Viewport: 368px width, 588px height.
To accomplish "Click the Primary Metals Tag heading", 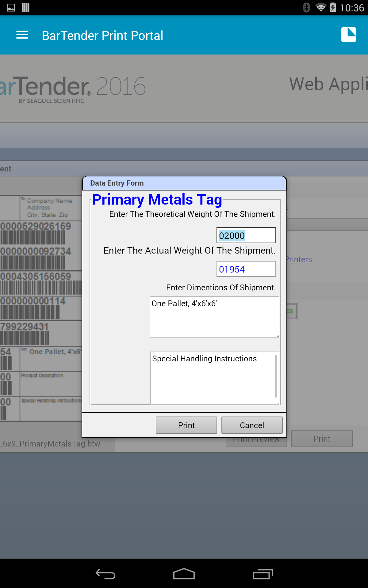I will click(x=157, y=200).
